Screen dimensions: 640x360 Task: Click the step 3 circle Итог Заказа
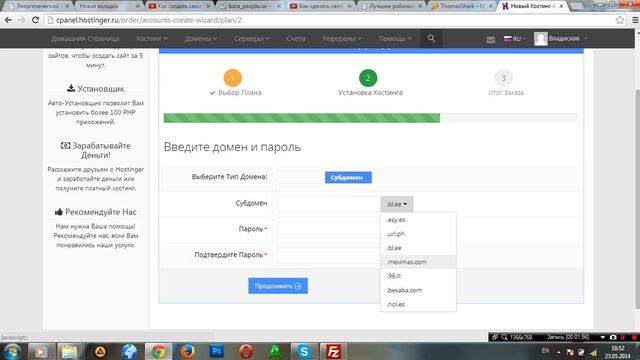(x=503, y=78)
